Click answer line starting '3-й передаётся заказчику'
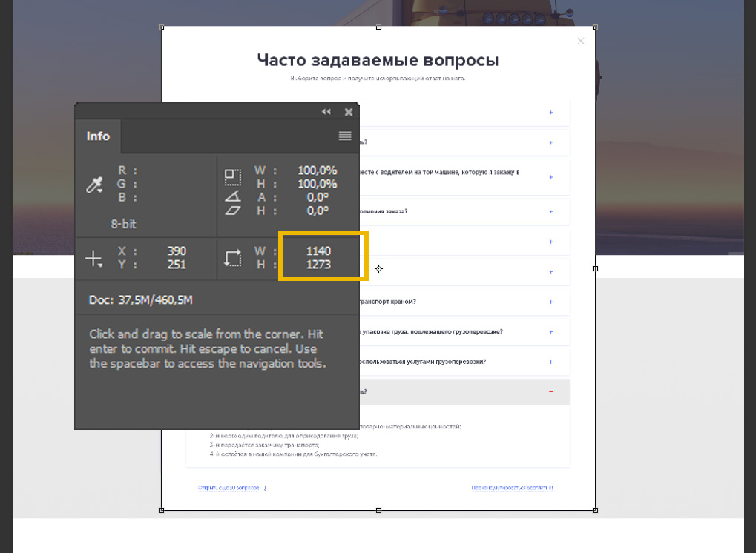This screenshot has height=553, width=756. click(x=264, y=445)
